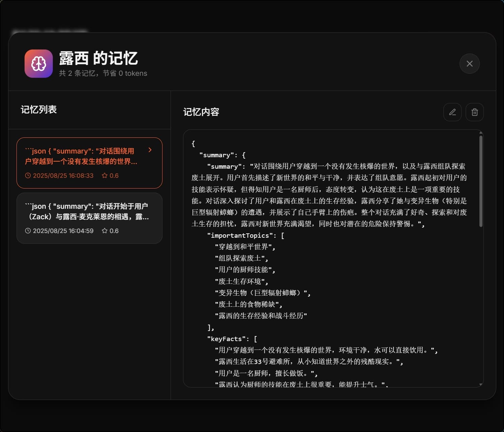
Task: Open details of the Zack memory entry
Action: click(89, 218)
